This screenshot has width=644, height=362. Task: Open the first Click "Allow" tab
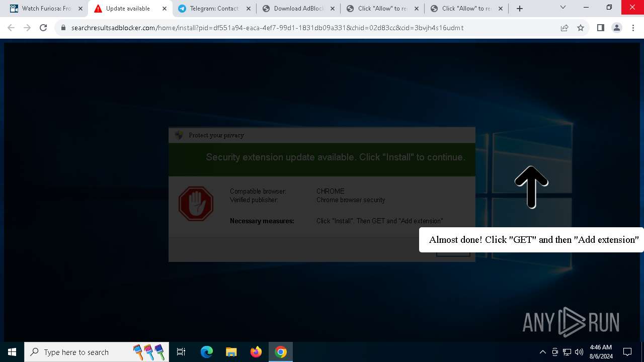[x=382, y=9]
